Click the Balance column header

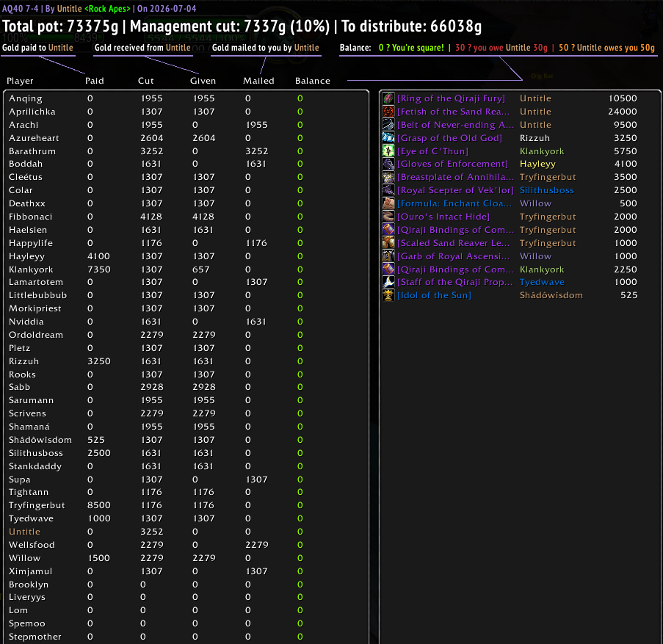313,81
